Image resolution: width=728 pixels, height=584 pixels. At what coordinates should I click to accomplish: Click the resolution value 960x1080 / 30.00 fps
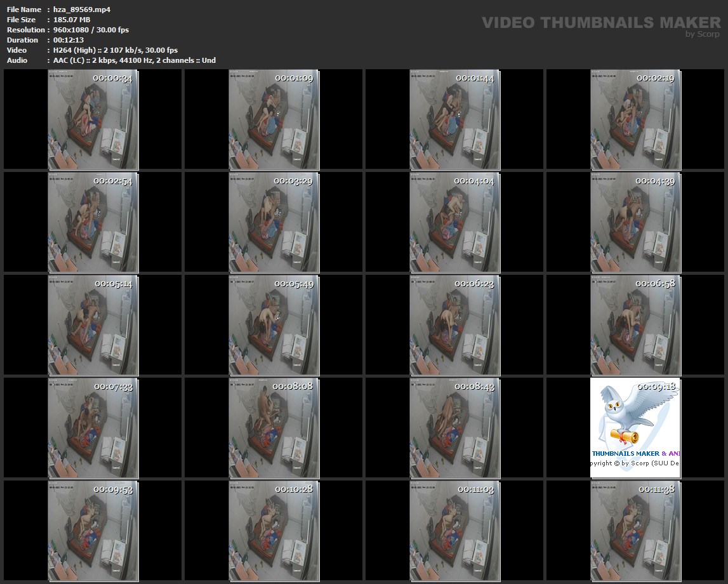[x=91, y=30]
